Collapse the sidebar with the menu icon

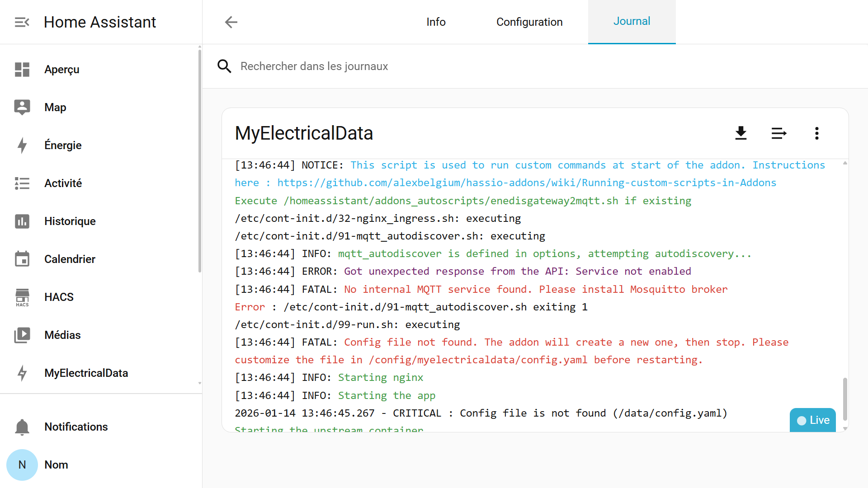22,22
